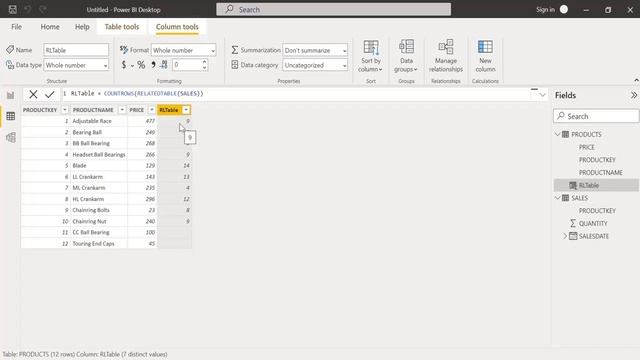The width and height of the screenshot is (640, 360).
Task: Click the PRODUCTNAME column header
Action: point(93,110)
